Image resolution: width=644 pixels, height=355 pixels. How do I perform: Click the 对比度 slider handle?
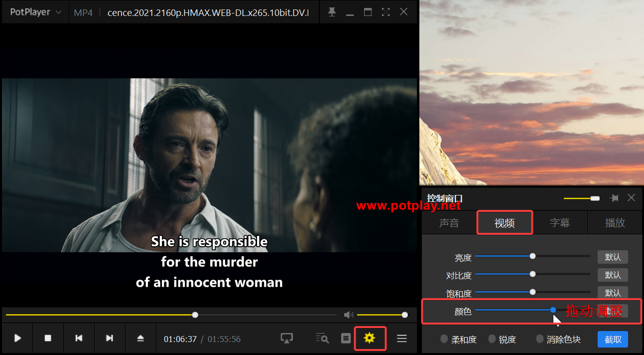pos(532,274)
